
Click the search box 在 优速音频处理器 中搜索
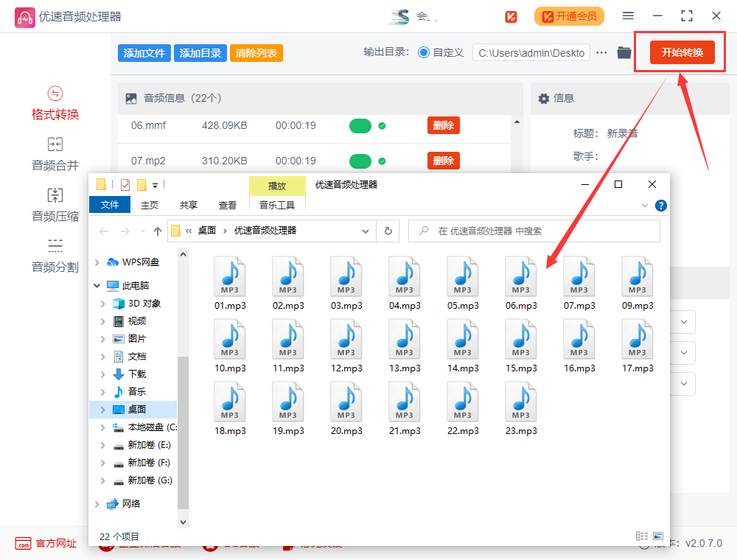tap(534, 231)
